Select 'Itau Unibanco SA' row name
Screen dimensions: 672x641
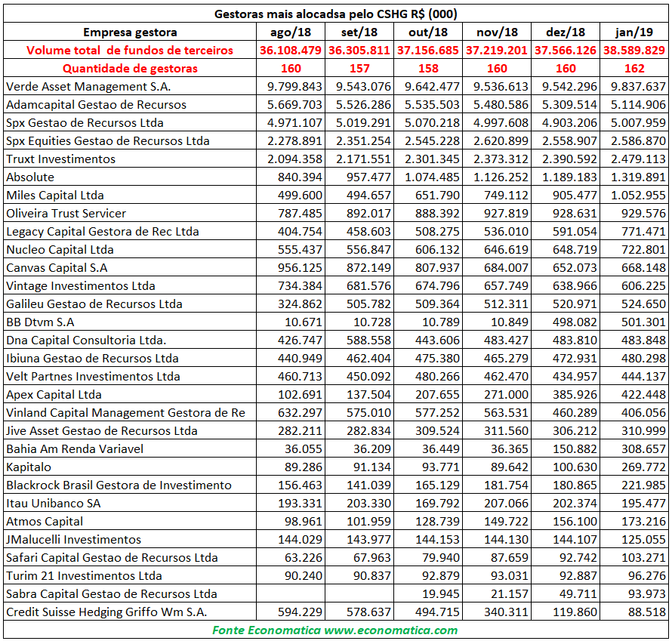[x=53, y=503]
